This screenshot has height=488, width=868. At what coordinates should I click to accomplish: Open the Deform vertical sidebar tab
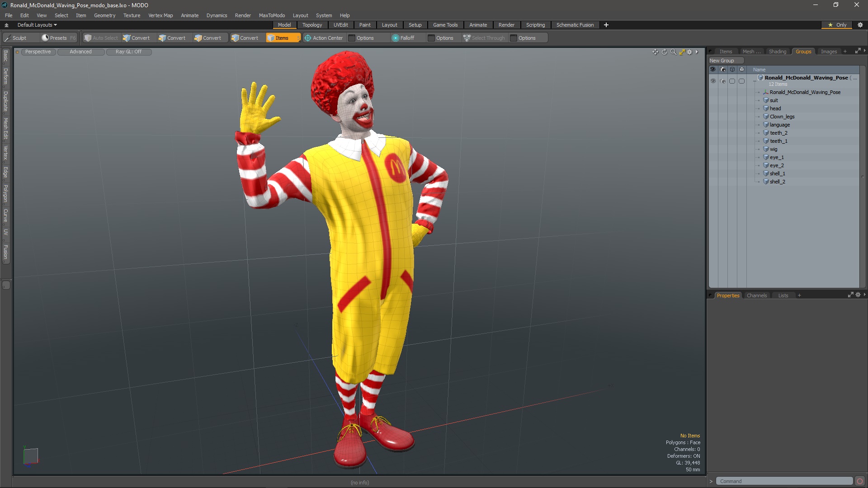5,76
